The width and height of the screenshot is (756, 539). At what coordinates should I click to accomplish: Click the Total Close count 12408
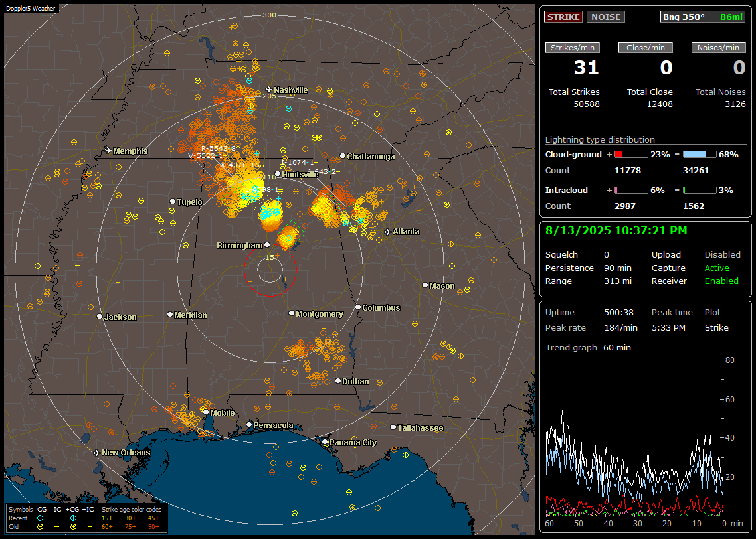660,104
